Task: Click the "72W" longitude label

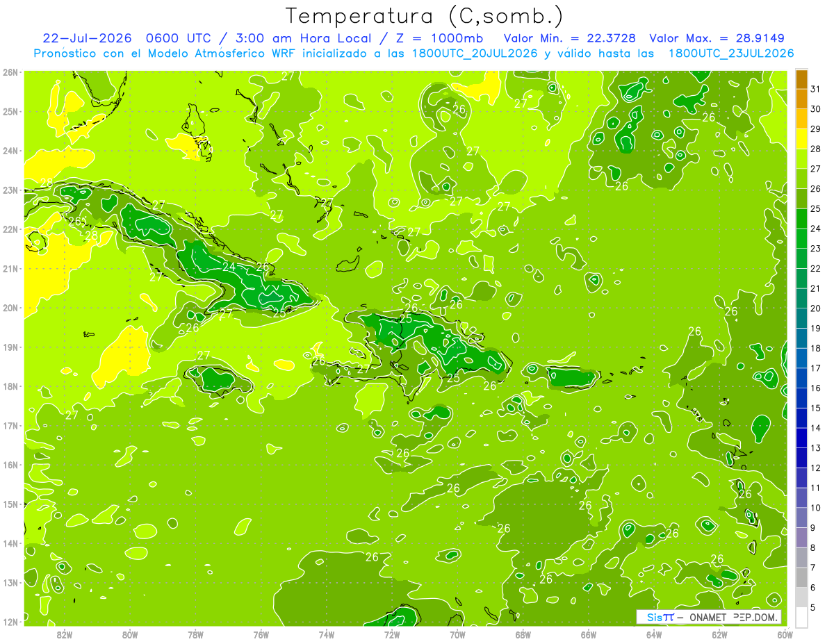Action: (x=392, y=634)
